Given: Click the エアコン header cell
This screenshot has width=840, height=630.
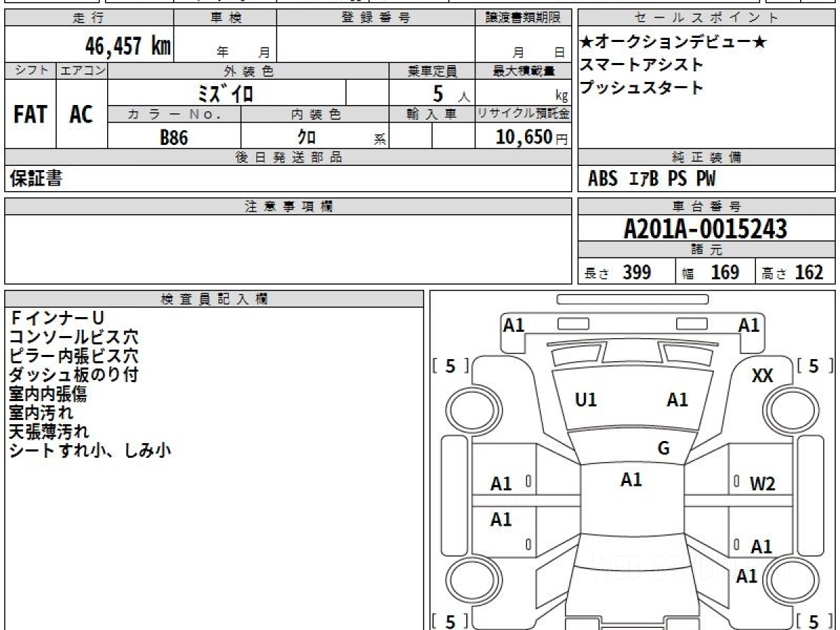Looking at the screenshot, I should click(x=82, y=71).
